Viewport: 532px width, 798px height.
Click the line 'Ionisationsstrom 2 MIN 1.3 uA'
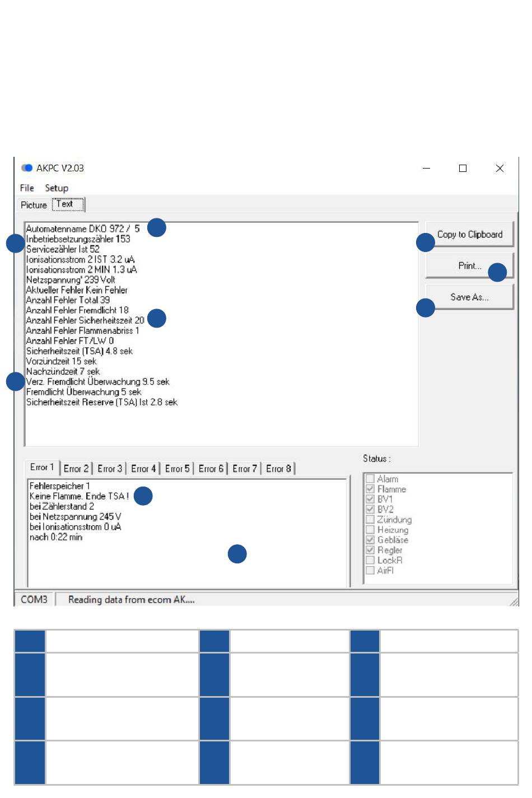point(81,269)
